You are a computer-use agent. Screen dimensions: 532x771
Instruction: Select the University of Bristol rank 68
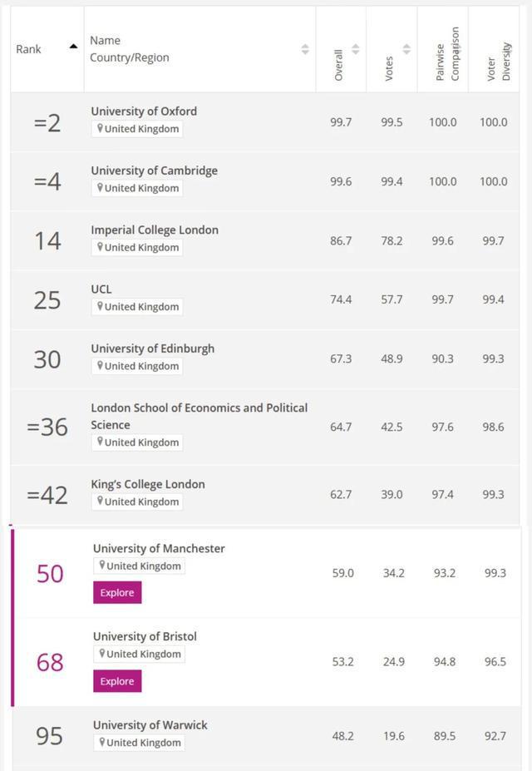pos(50,662)
